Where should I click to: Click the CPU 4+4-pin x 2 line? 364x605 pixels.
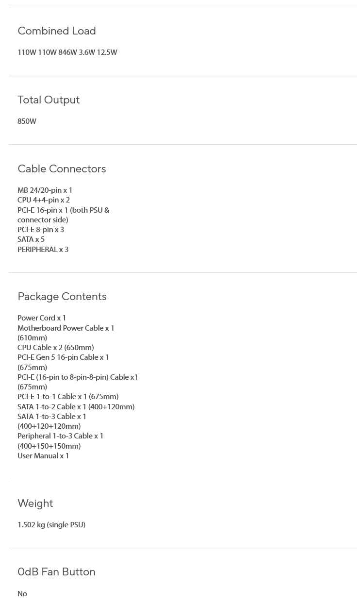pos(44,200)
